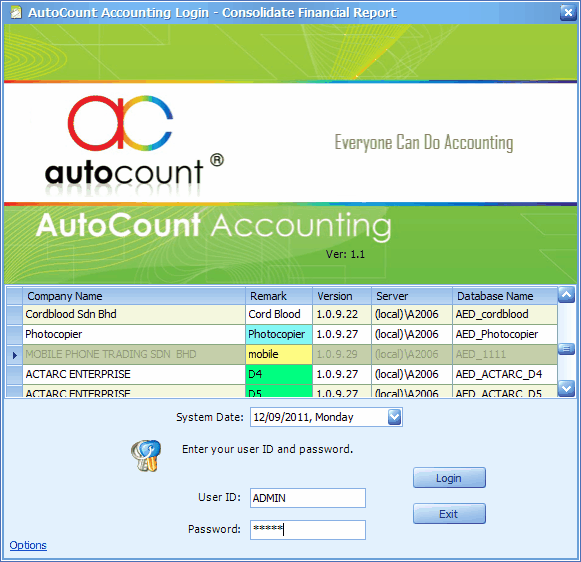
Task: Click version cell 1.0.9.29
Action: (x=342, y=355)
